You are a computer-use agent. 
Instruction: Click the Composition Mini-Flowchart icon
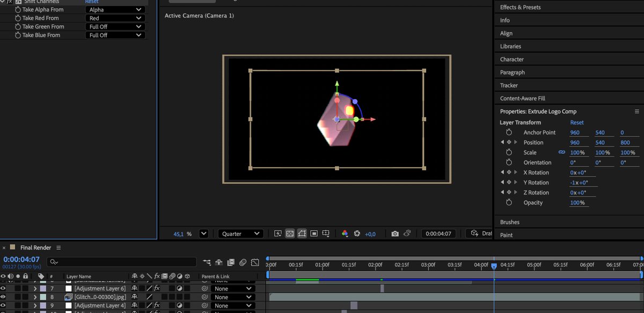pyautogui.click(x=207, y=262)
